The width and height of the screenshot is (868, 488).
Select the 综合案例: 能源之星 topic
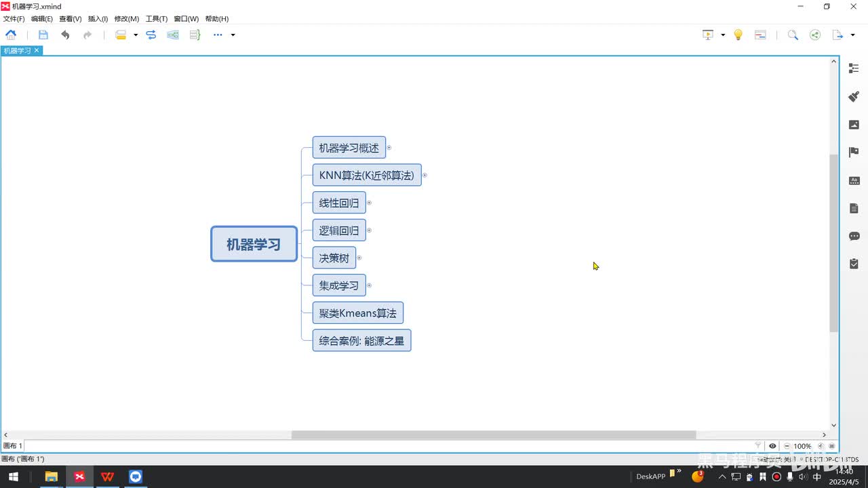(361, 340)
